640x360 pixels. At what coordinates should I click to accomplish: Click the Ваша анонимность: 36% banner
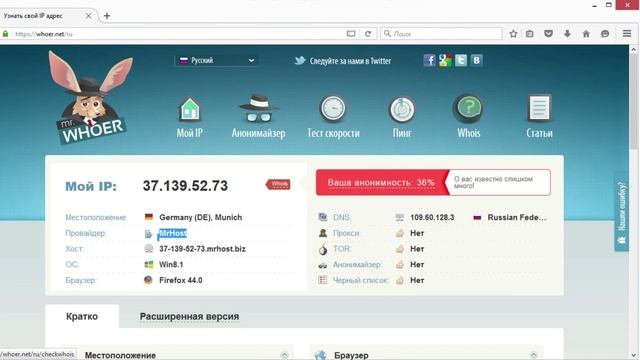pos(381,182)
